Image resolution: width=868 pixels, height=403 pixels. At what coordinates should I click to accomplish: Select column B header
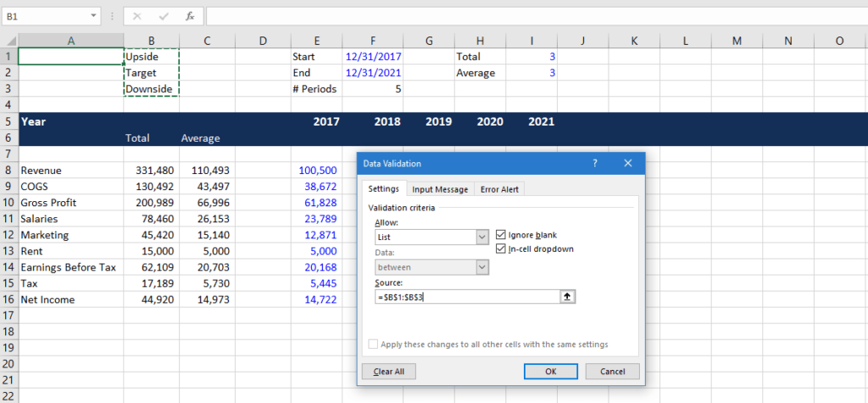(x=151, y=41)
